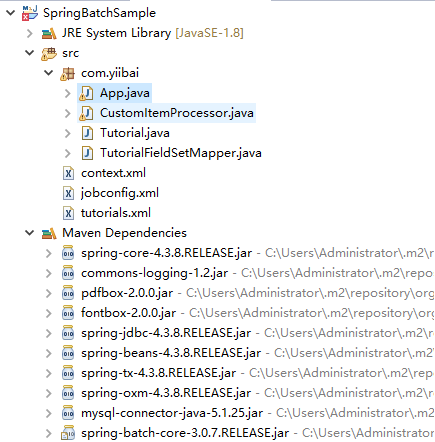435x442 pixels.
Task: Click the spring-batch-core jar icon
Action: pyautogui.click(x=68, y=433)
